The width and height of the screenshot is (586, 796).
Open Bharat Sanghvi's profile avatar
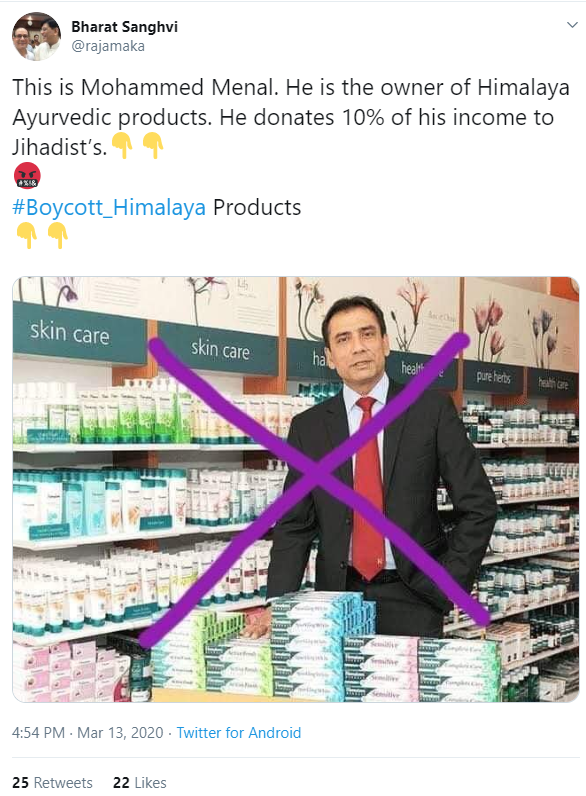(37, 37)
